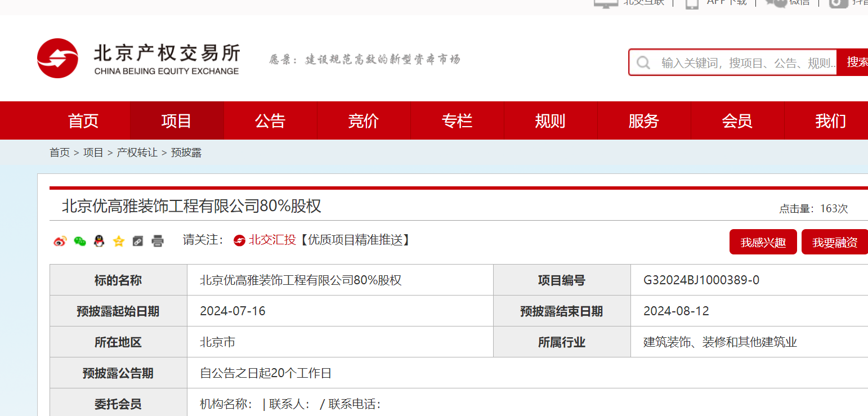This screenshot has width=868, height=416.
Task: Click the yellow star favorite icon
Action: (x=119, y=241)
